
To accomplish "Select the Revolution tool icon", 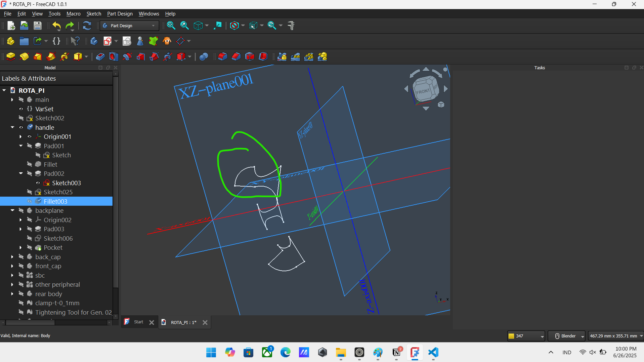I will click(24, 57).
